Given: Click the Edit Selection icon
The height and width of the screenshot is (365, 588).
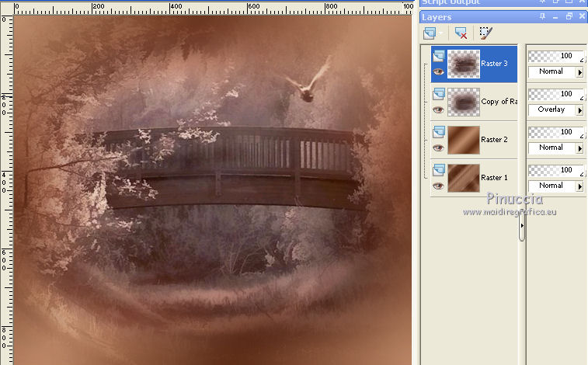Looking at the screenshot, I should [x=485, y=33].
